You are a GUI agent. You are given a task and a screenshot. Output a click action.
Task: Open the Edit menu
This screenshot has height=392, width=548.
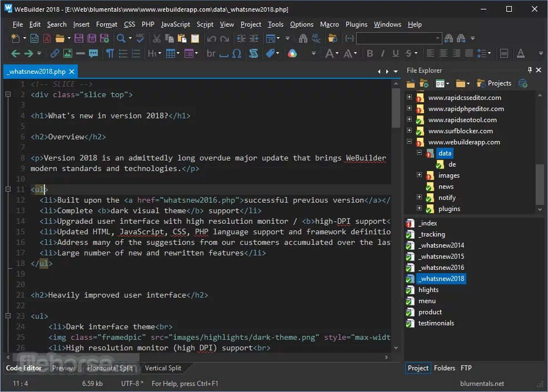tap(34, 24)
